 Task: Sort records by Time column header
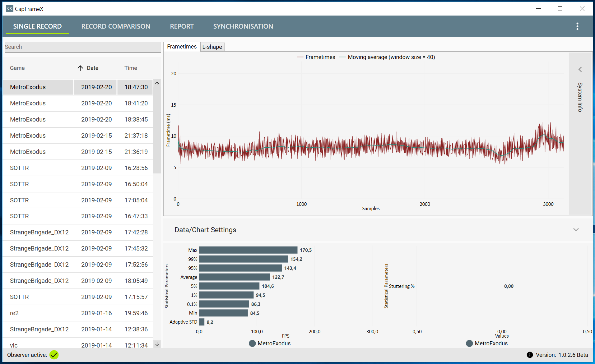131,68
